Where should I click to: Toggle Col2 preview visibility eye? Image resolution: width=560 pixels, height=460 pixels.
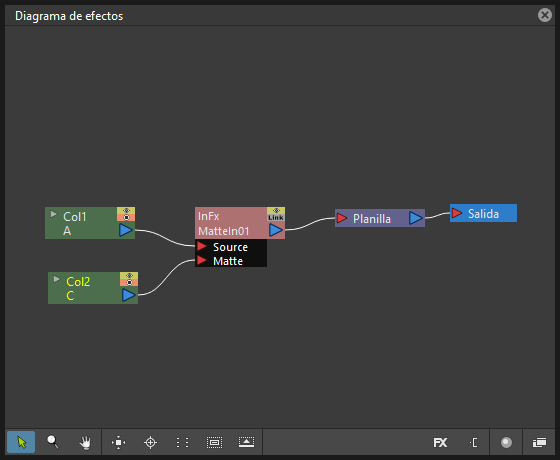pyautogui.click(x=129, y=276)
